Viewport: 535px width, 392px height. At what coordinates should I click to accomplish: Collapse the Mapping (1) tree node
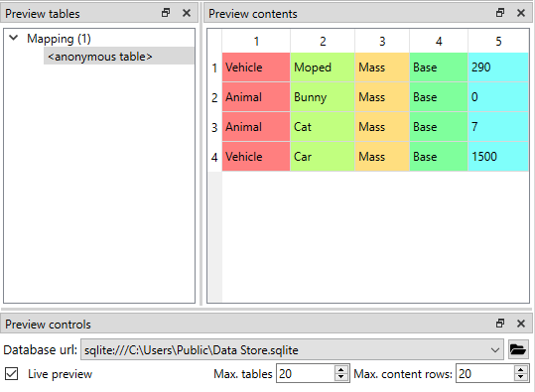(14, 38)
